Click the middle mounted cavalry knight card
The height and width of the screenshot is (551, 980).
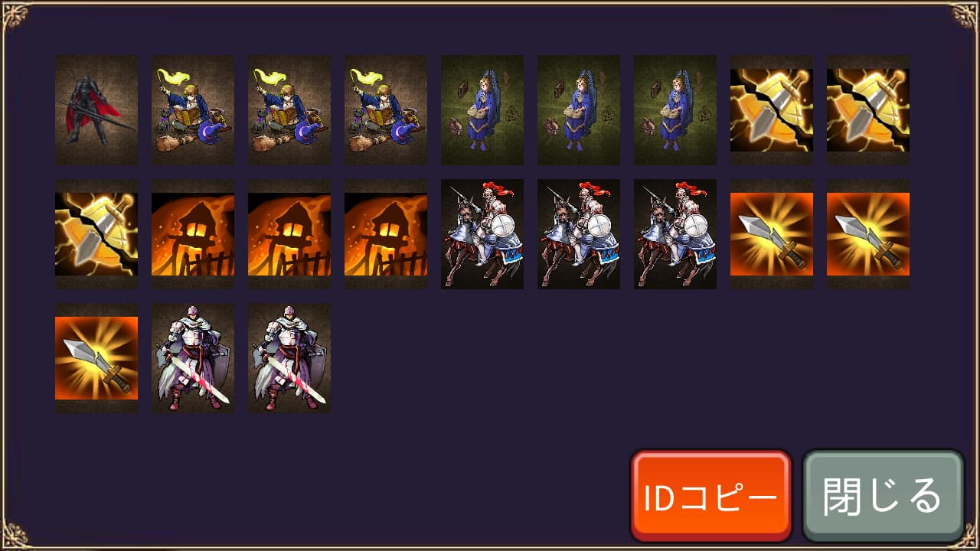pos(579,234)
